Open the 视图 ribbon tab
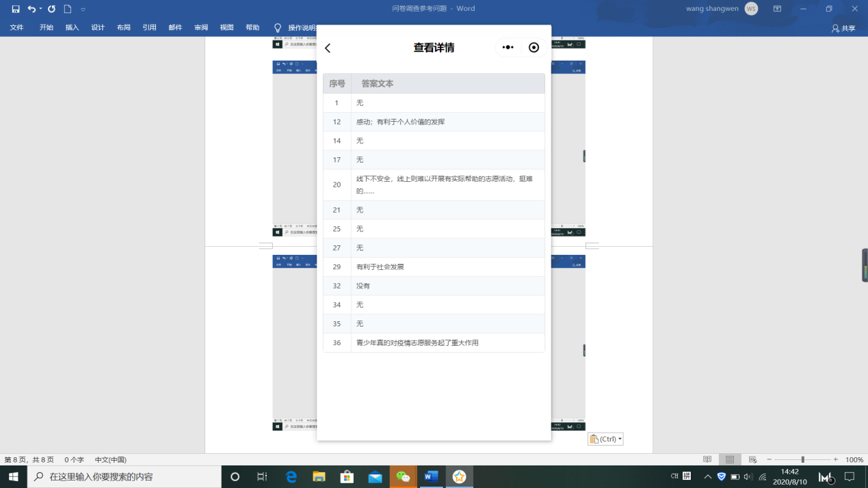 point(226,27)
